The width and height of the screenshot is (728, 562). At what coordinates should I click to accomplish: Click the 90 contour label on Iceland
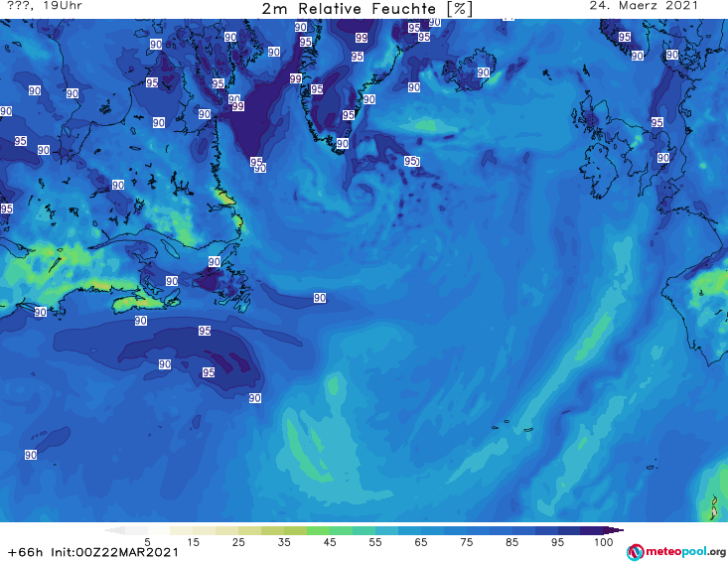point(484,72)
